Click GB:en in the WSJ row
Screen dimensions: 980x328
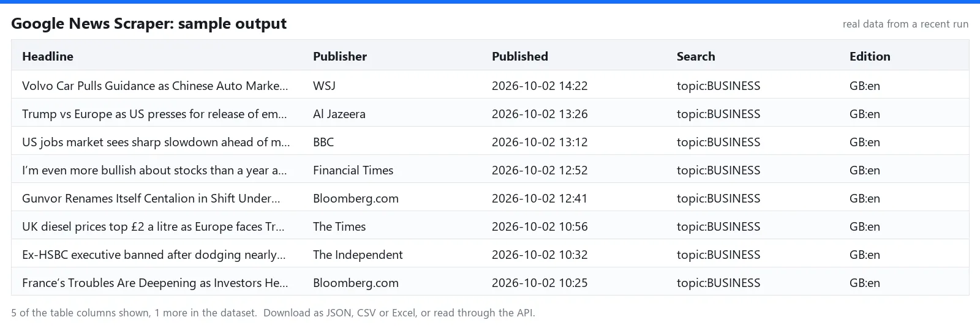865,86
